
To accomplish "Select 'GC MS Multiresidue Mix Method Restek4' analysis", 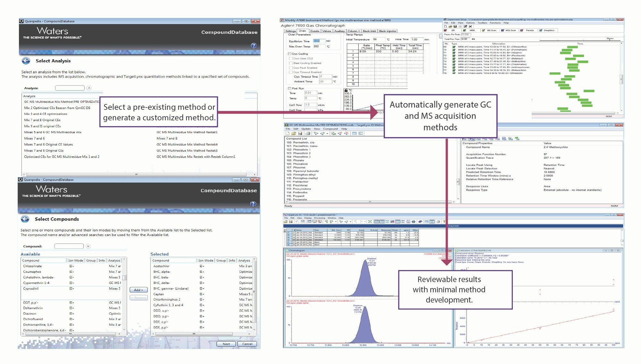I will click(x=187, y=144).
